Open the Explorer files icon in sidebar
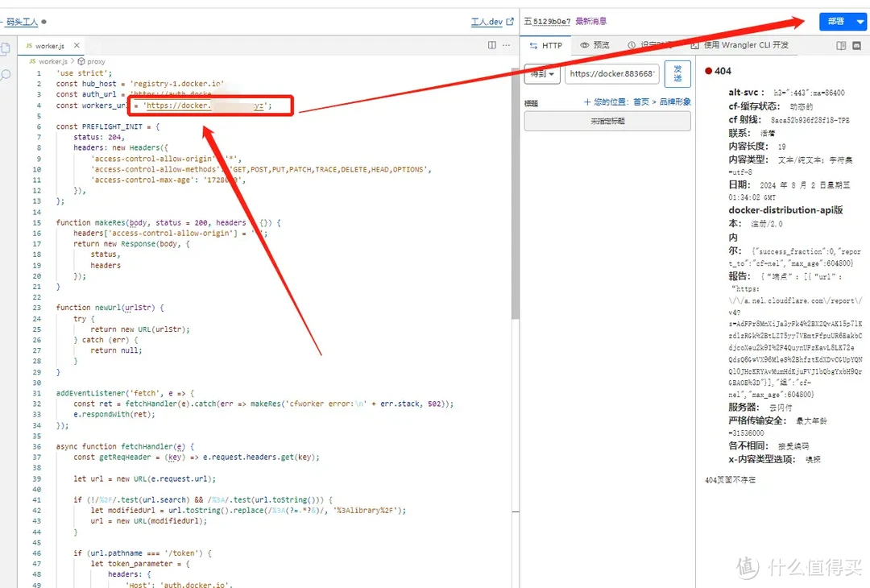This screenshot has height=588, width=870. 6,48
